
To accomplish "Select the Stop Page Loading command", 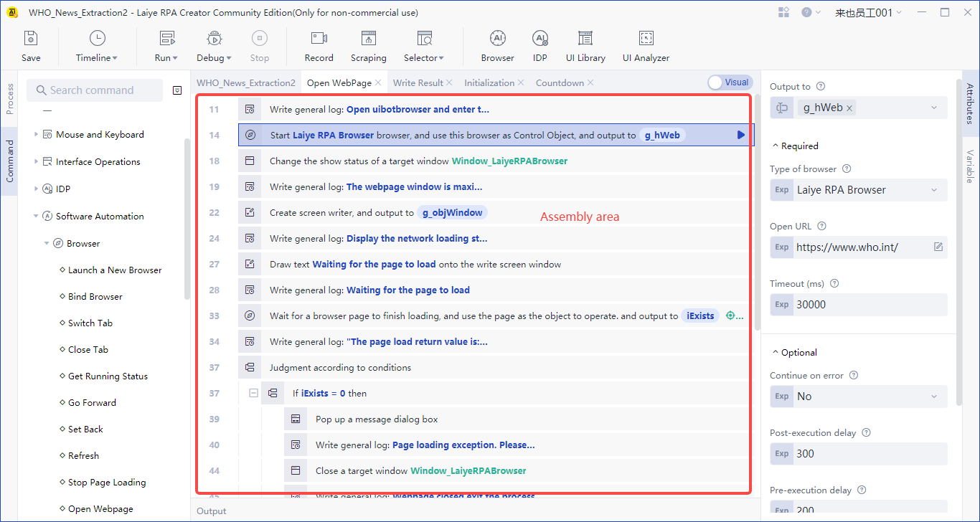I will (x=107, y=483).
